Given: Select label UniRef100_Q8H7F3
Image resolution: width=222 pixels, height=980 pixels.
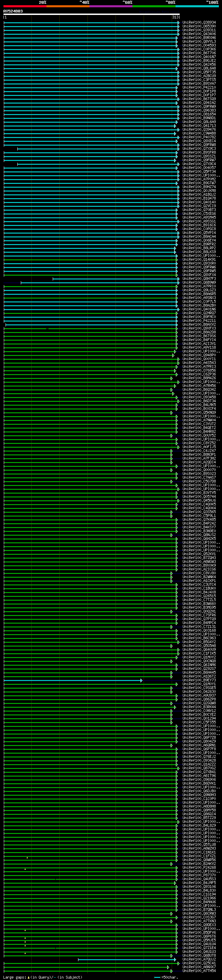Looking at the screenshot, I should (199, 278).
